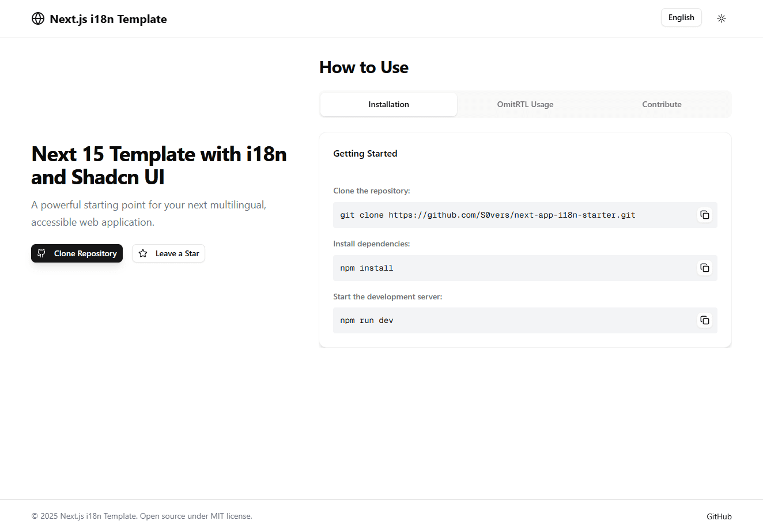Copy the npm install command via its copy icon
The image size is (763, 532).
click(705, 268)
